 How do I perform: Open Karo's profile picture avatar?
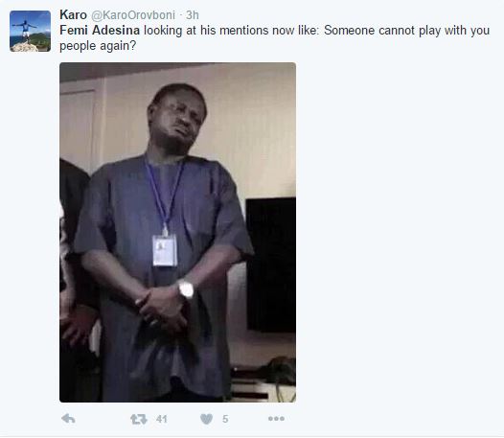click(x=30, y=31)
